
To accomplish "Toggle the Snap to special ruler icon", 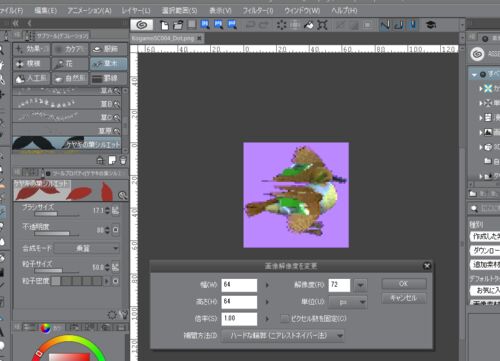I will (399, 25).
